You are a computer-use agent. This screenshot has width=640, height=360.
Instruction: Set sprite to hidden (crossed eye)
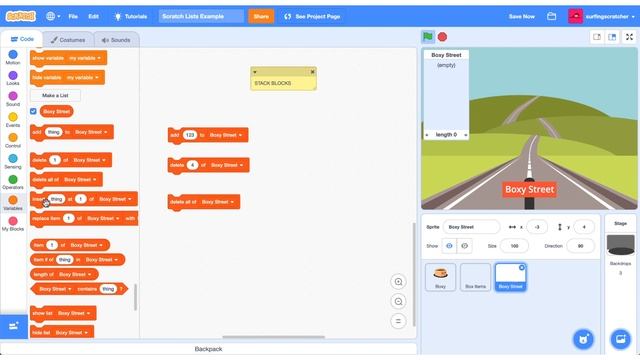click(464, 246)
